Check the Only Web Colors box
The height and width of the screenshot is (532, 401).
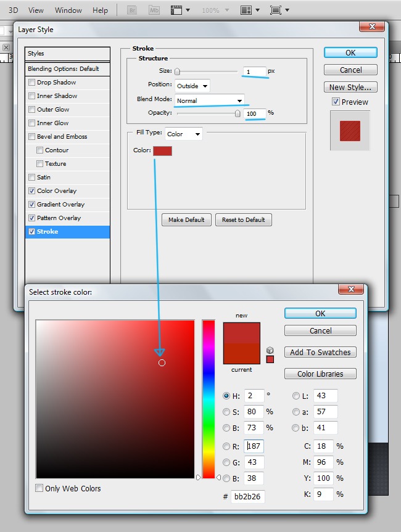pyautogui.click(x=40, y=488)
